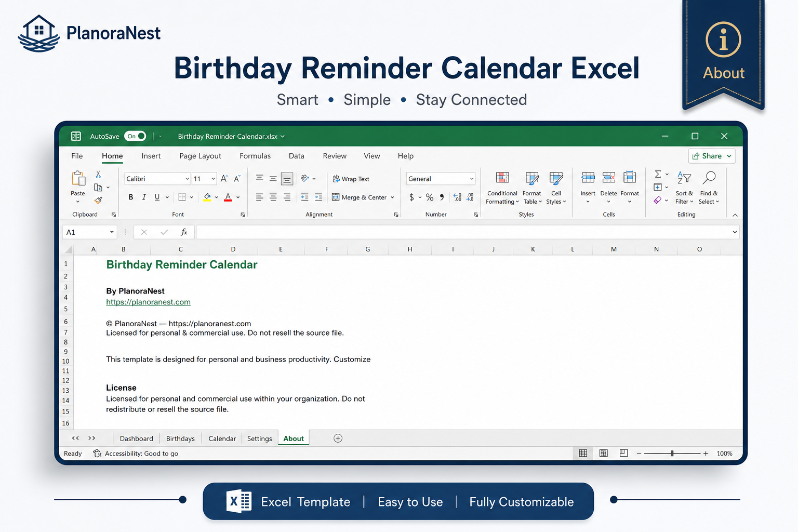This screenshot has height=532, width=798.
Task: Click the Cut scissors icon
Action: [98, 175]
